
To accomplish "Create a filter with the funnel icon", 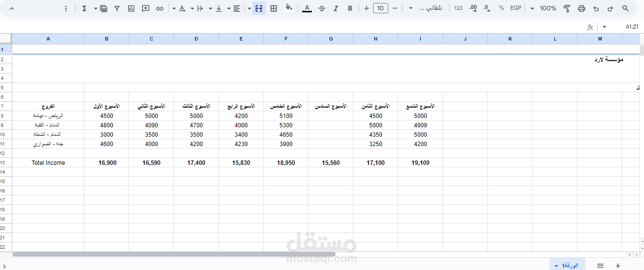I will point(117,8).
